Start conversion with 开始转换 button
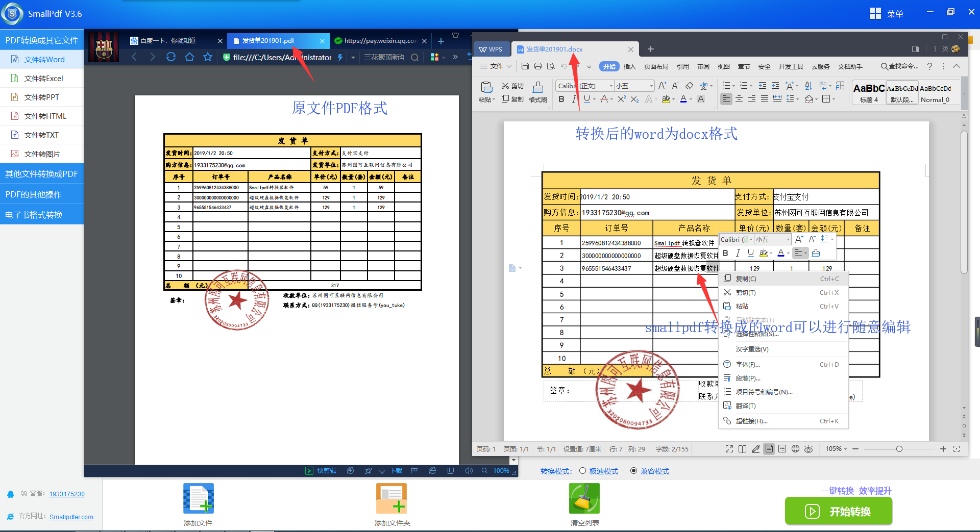This screenshot has width=980, height=532. point(839,511)
